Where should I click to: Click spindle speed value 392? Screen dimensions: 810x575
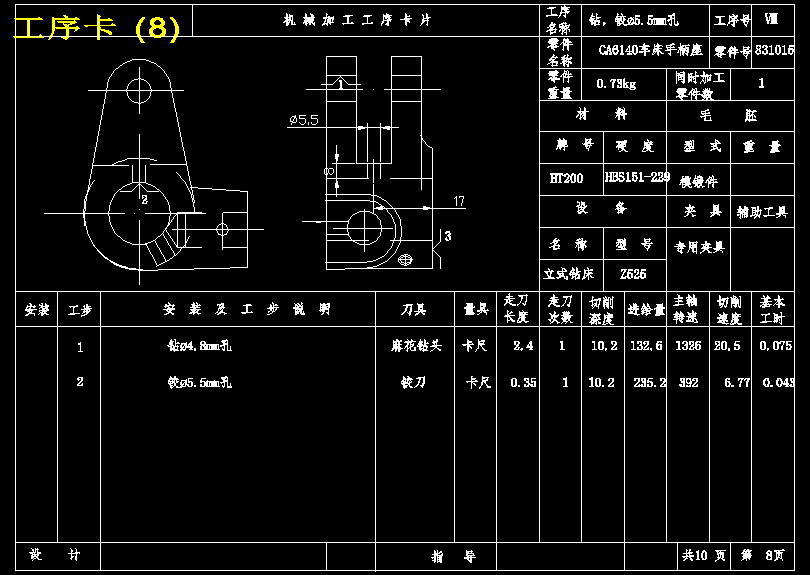click(x=689, y=383)
